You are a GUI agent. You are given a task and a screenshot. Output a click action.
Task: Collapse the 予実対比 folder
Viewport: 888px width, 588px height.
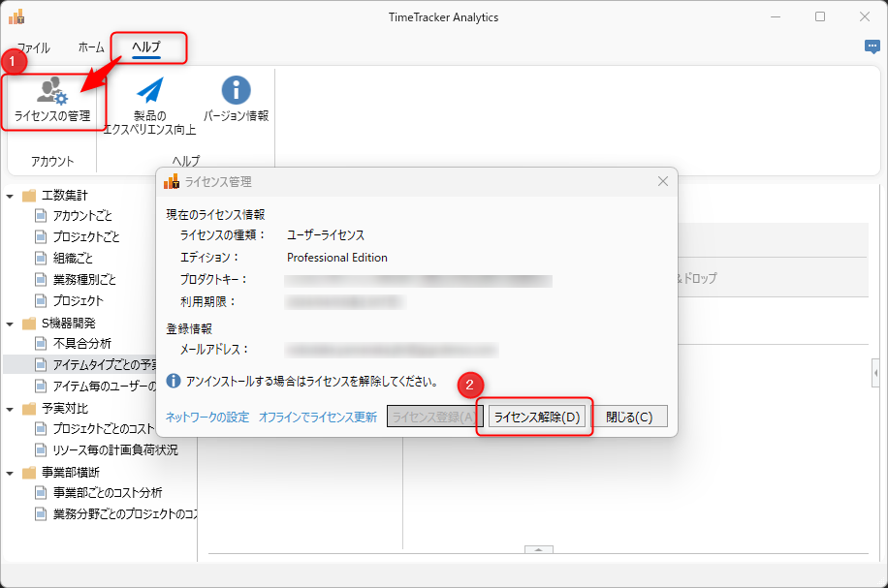[11, 409]
